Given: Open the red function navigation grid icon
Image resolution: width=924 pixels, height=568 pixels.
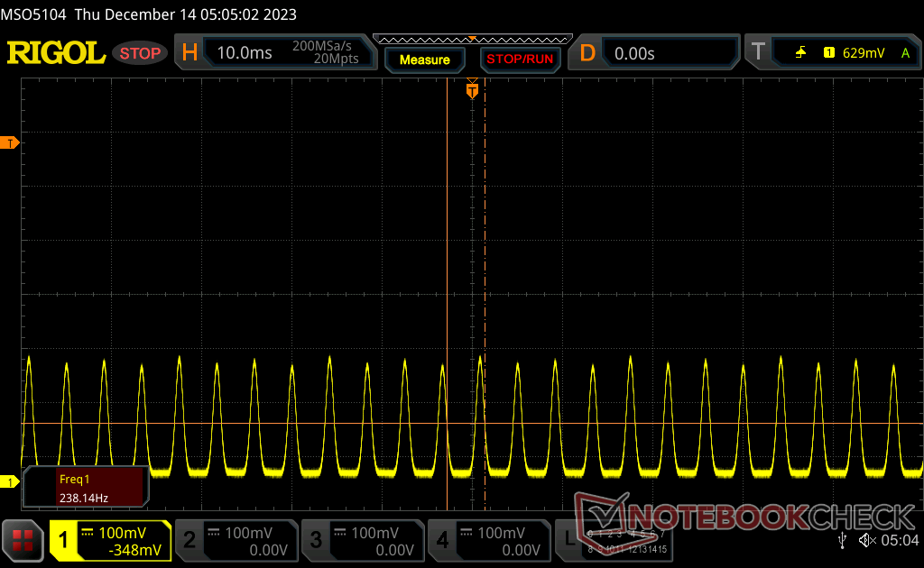Looking at the screenshot, I should 23,541.
